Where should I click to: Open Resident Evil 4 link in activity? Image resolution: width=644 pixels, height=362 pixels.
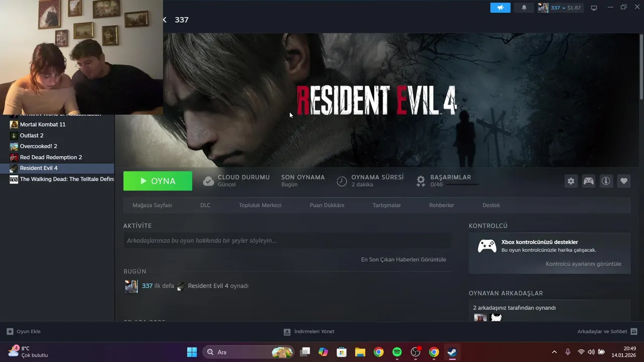click(208, 286)
